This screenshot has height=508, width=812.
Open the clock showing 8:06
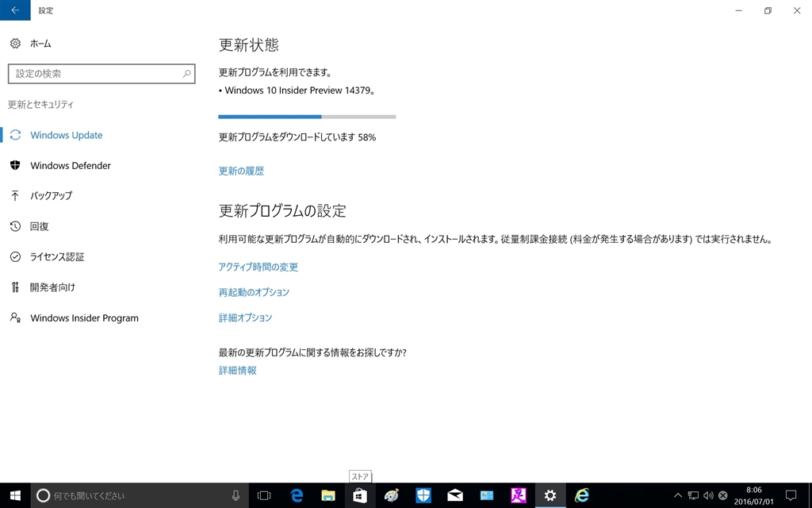pyautogui.click(x=753, y=495)
